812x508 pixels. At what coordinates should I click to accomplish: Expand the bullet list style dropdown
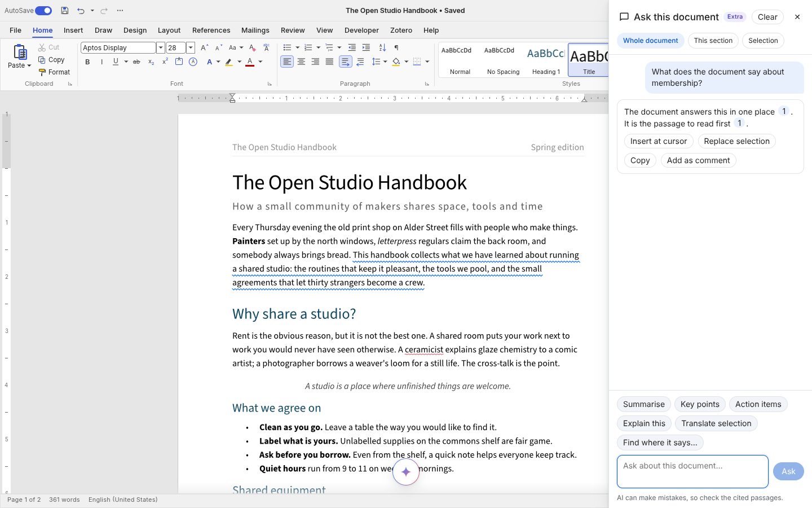click(297, 47)
